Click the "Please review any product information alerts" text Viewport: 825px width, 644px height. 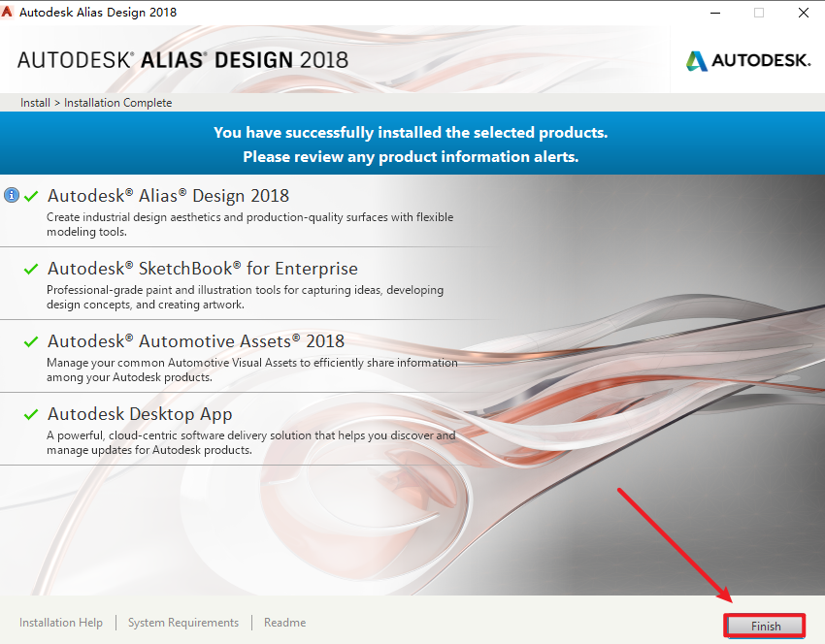[x=411, y=157]
